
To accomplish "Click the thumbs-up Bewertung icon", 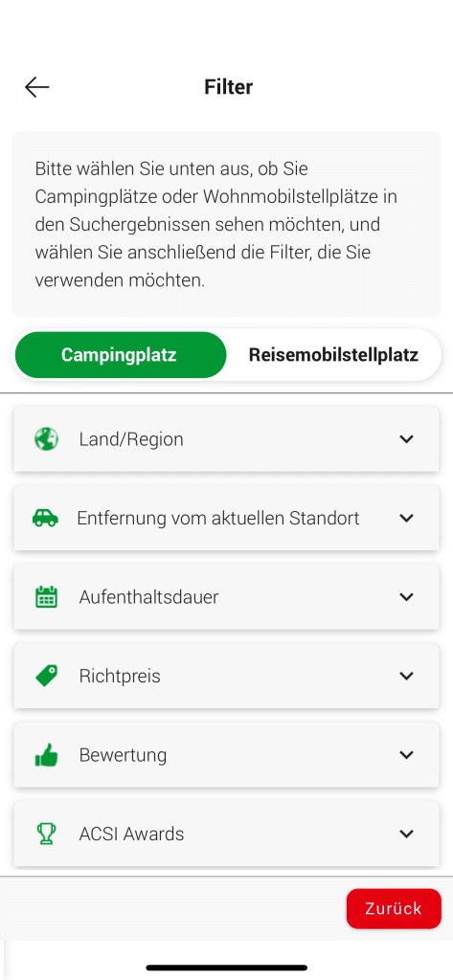I will click(x=46, y=755).
